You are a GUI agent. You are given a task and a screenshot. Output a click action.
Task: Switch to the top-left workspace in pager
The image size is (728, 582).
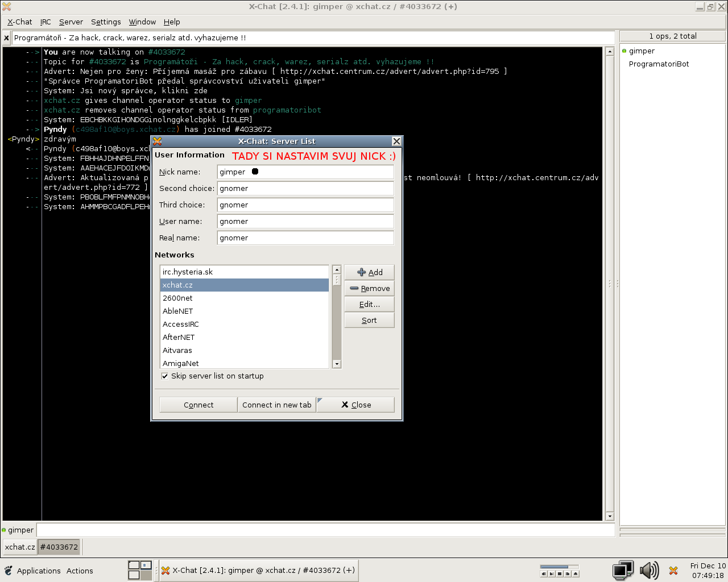tap(134, 565)
